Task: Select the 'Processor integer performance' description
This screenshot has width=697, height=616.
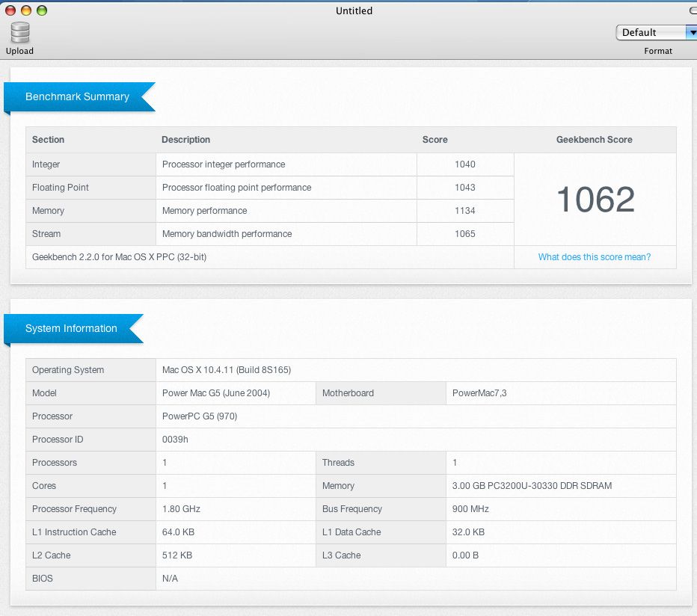Action: click(224, 164)
